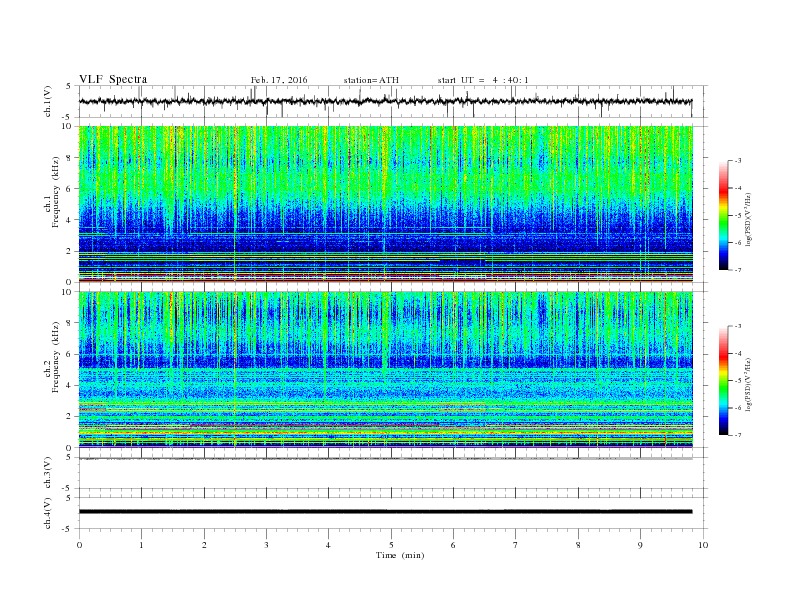Click time axis tick label "8"
792x612 pixels.
point(578,545)
